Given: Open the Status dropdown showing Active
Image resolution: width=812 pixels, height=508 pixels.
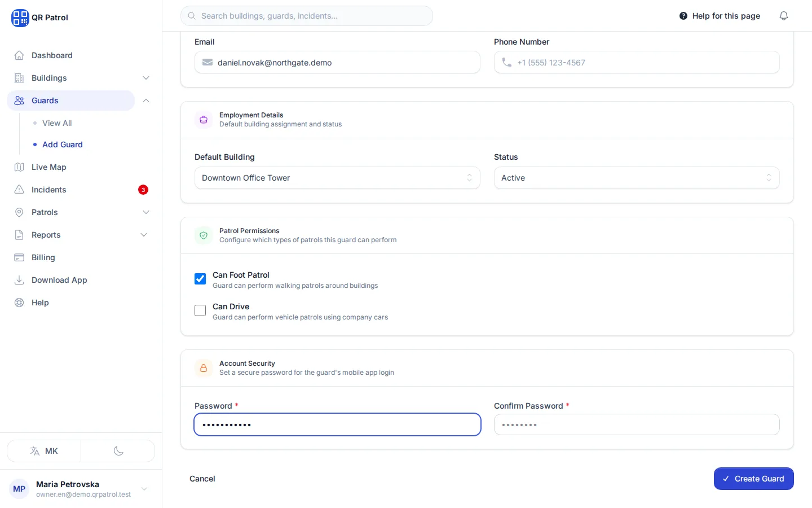Looking at the screenshot, I should [x=637, y=178].
